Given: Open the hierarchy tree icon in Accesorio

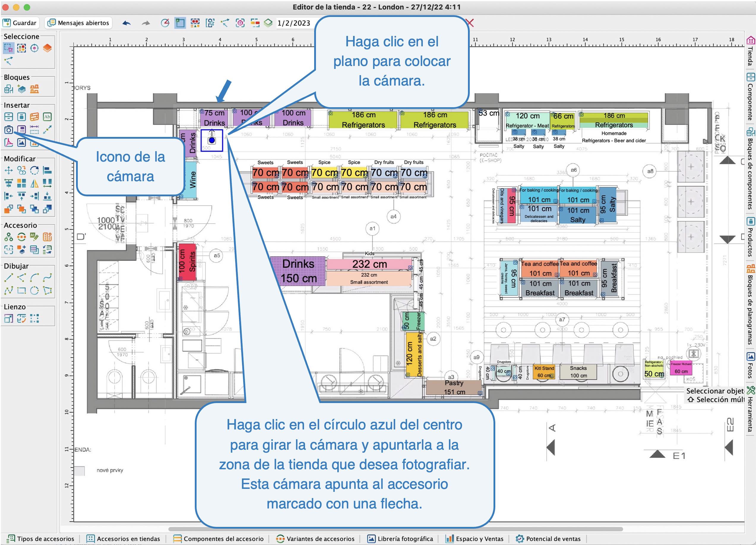Looking at the screenshot, I should (x=9, y=237).
